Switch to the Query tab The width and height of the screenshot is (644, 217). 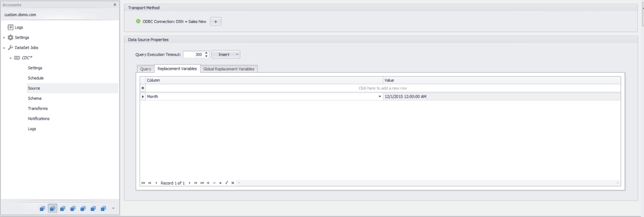point(146,69)
